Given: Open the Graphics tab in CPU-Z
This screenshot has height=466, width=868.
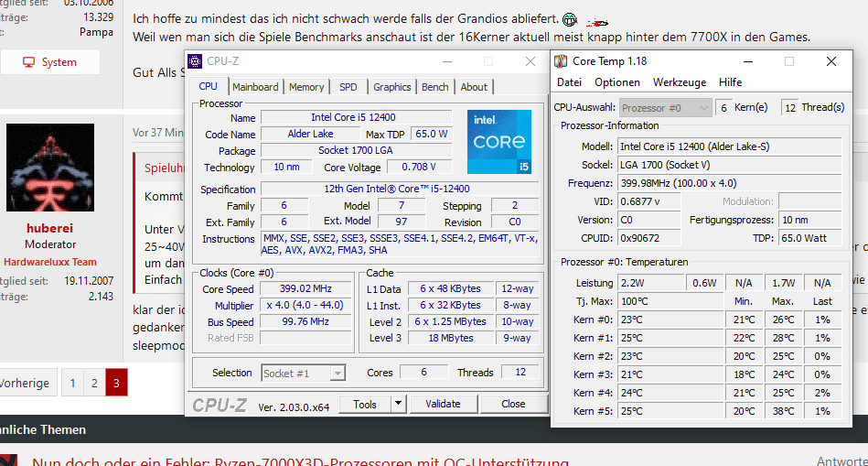Looking at the screenshot, I should coord(392,87).
